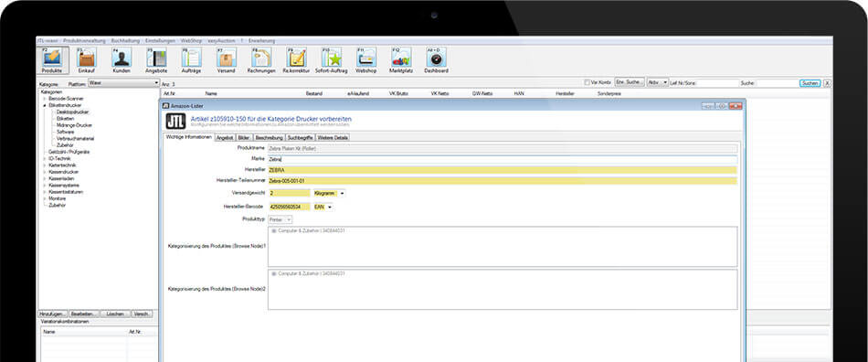Sort by the Sonderpreis column header
This screenshot has width=868, height=362.
coord(609,94)
